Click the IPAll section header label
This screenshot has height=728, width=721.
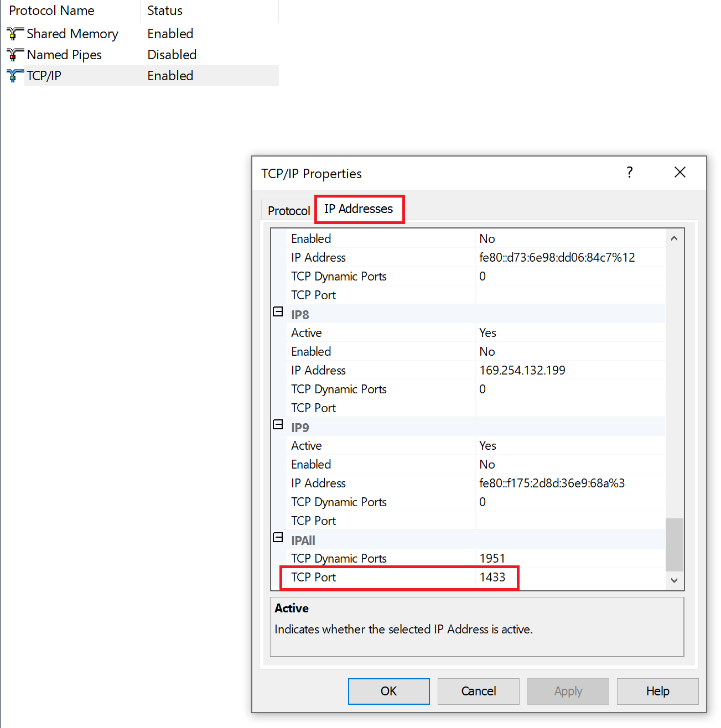[303, 540]
